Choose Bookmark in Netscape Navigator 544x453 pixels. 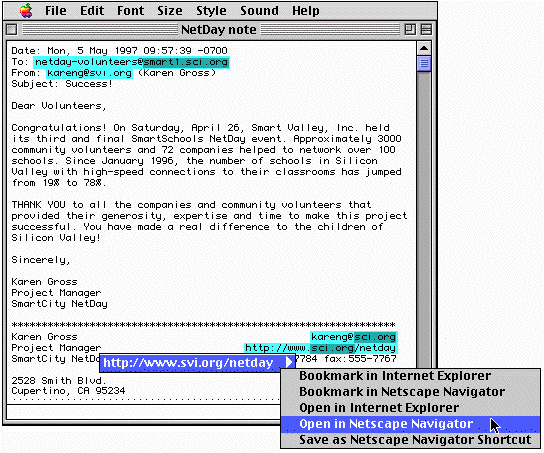click(410, 392)
